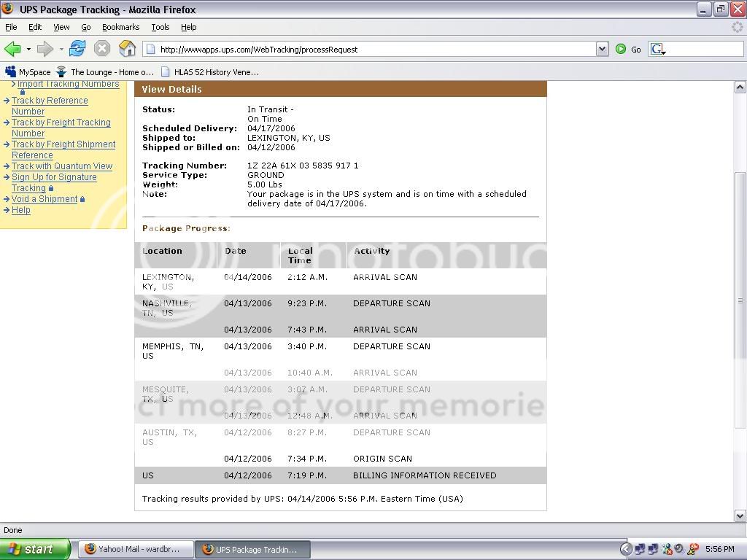The image size is (747, 560).
Task: Click Track with Quantum View link
Action: pyautogui.click(x=62, y=166)
